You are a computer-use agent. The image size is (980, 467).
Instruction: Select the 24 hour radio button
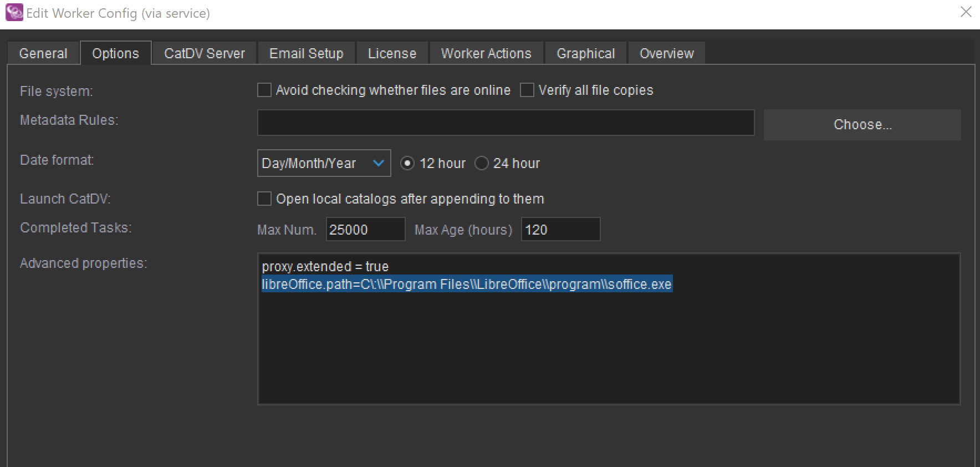[482, 163]
